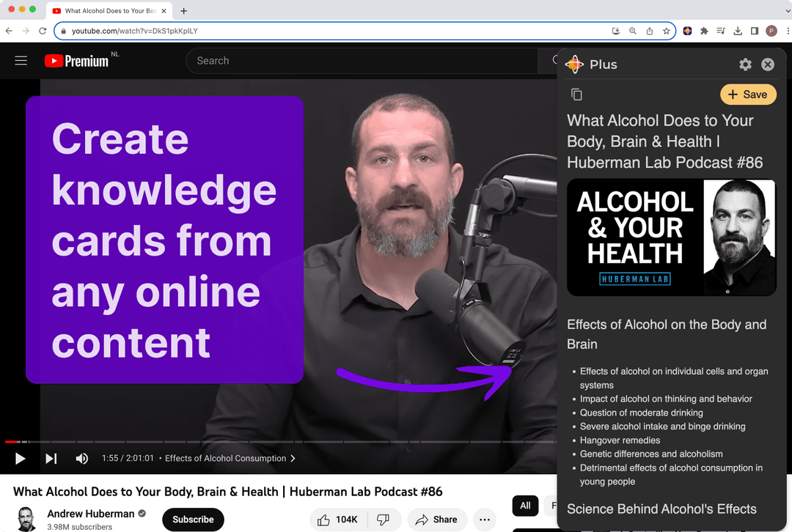Open Chrome three-dot browser menu

tap(785, 31)
